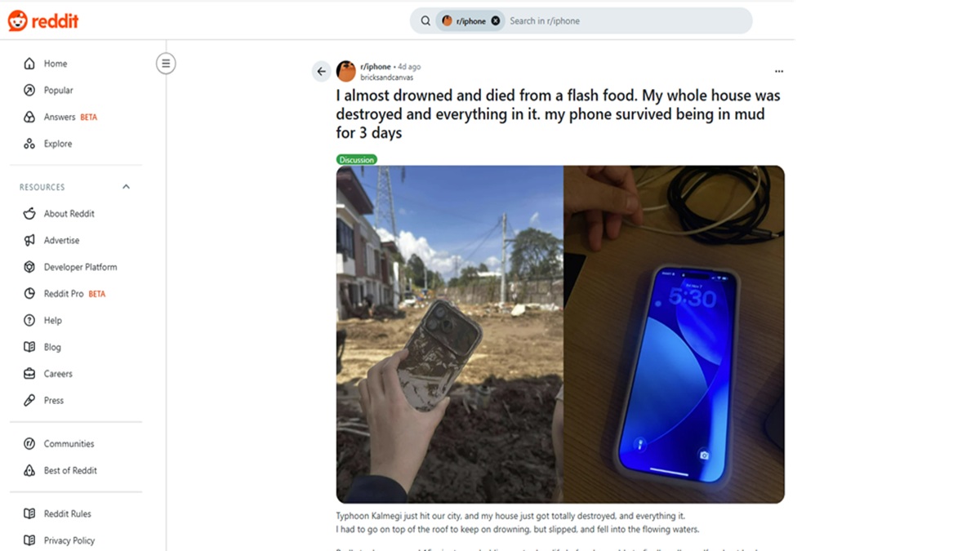
Task: Go to Home in sidebar
Action: (55, 64)
